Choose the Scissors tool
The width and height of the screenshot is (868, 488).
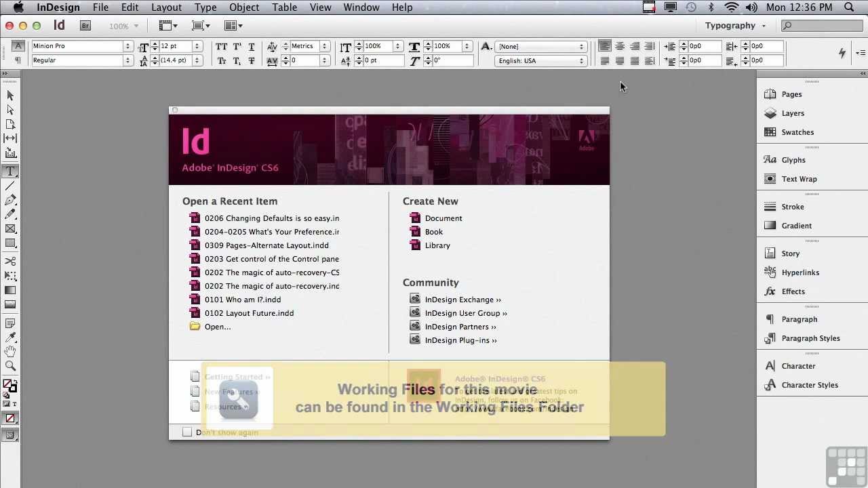(10, 262)
